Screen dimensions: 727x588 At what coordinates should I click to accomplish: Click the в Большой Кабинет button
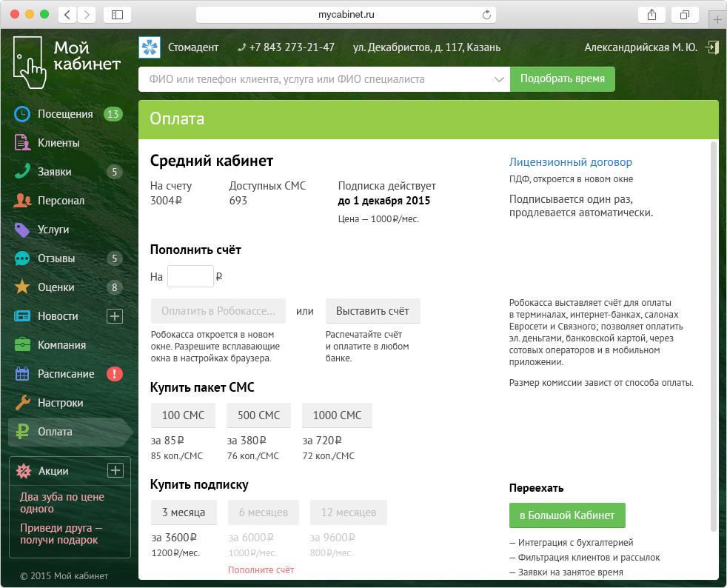pyautogui.click(x=567, y=515)
